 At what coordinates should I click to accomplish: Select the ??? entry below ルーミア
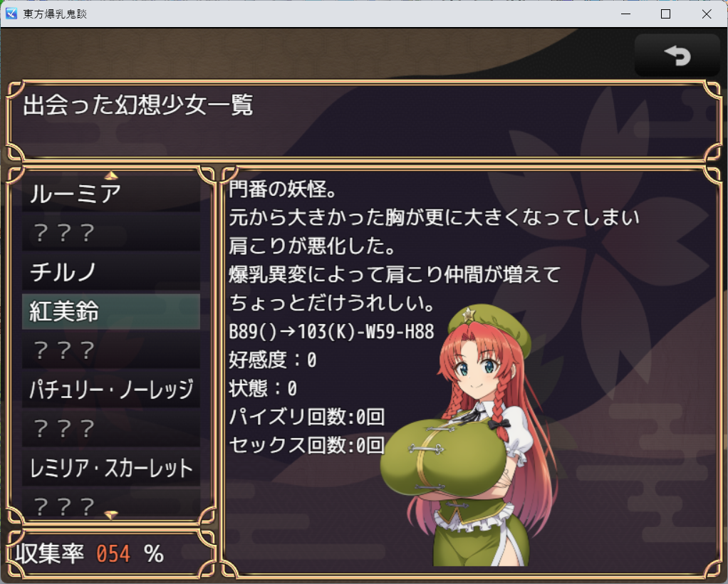pyautogui.click(x=111, y=233)
